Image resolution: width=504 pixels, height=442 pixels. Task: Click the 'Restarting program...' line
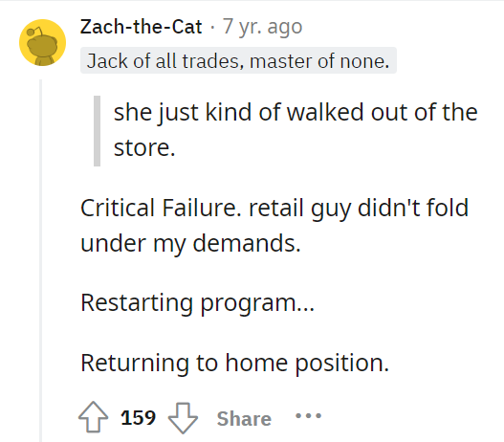point(197,303)
